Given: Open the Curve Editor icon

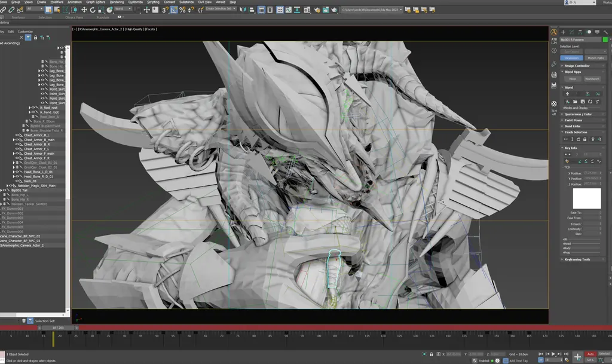Looking at the screenshot, I should coord(289,10).
